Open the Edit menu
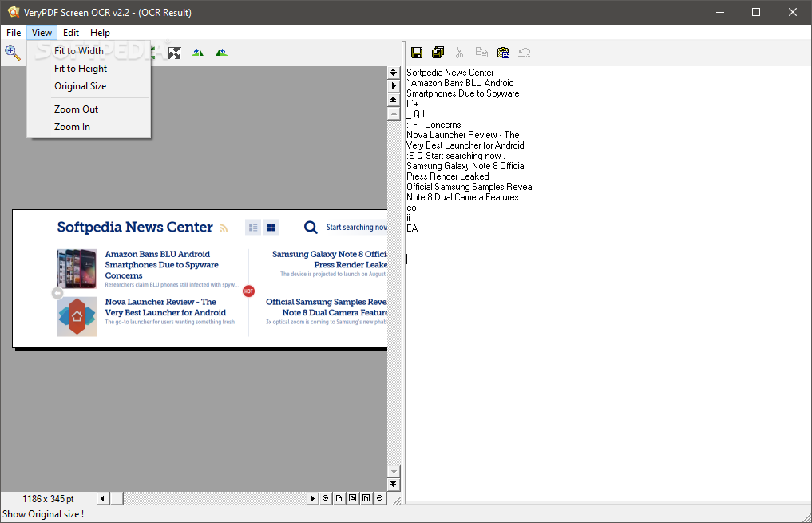Viewport: 812px width, 523px height. tap(71, 33)
